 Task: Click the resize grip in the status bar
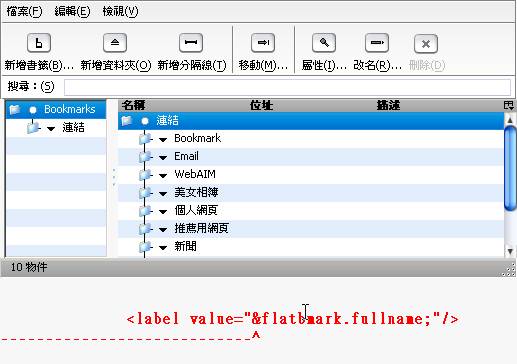[x=509, y=269]
